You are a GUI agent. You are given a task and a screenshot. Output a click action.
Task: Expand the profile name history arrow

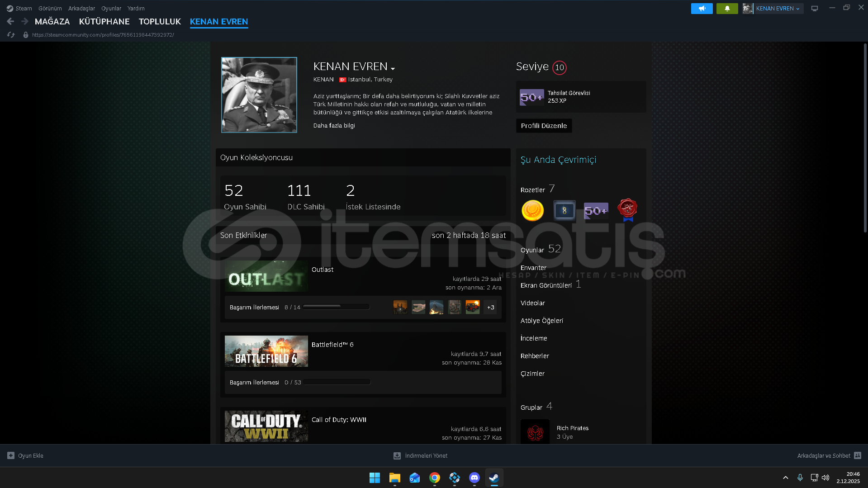click(393, 68)
